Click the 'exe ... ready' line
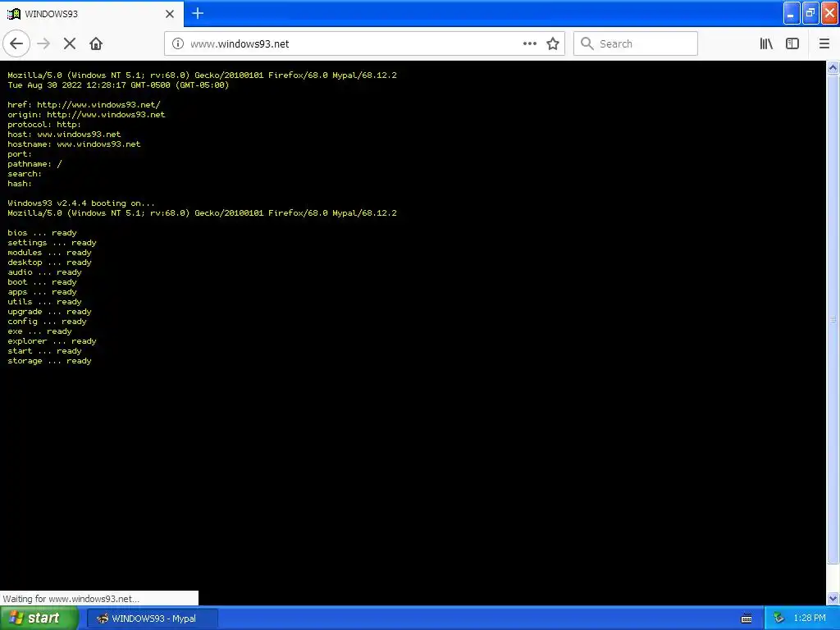 point(39,331)
